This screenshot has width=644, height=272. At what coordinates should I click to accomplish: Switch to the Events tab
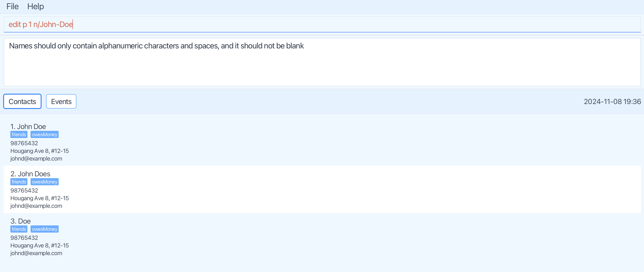click(61, 101)
